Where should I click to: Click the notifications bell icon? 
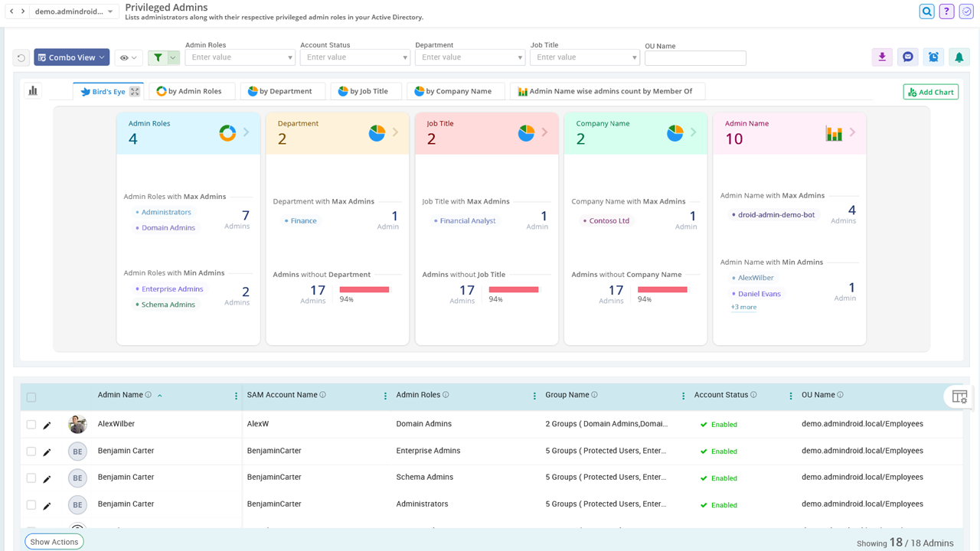(x=959, y=57)
